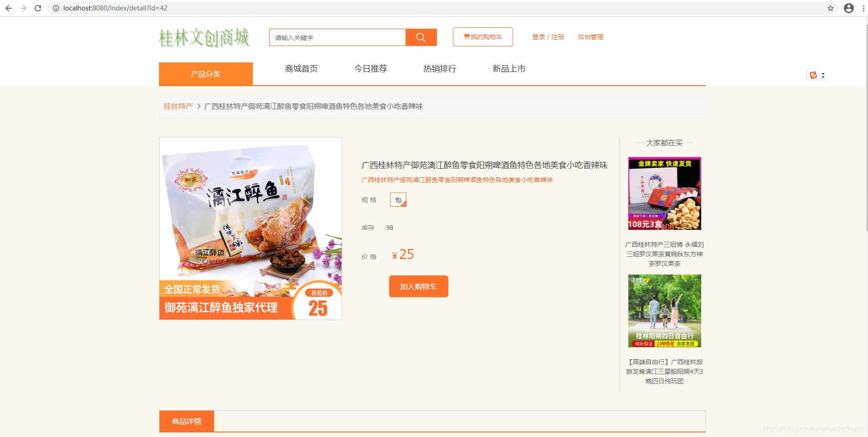Click the Sogou input method icon
Viewport: 868px width, 437px height.
[814, 75]
